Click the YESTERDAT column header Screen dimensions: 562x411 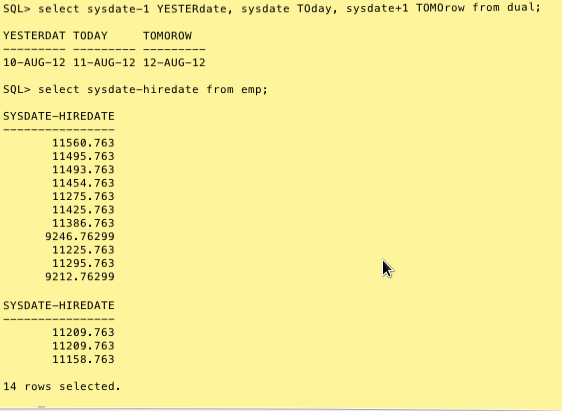tap(34, 35)
